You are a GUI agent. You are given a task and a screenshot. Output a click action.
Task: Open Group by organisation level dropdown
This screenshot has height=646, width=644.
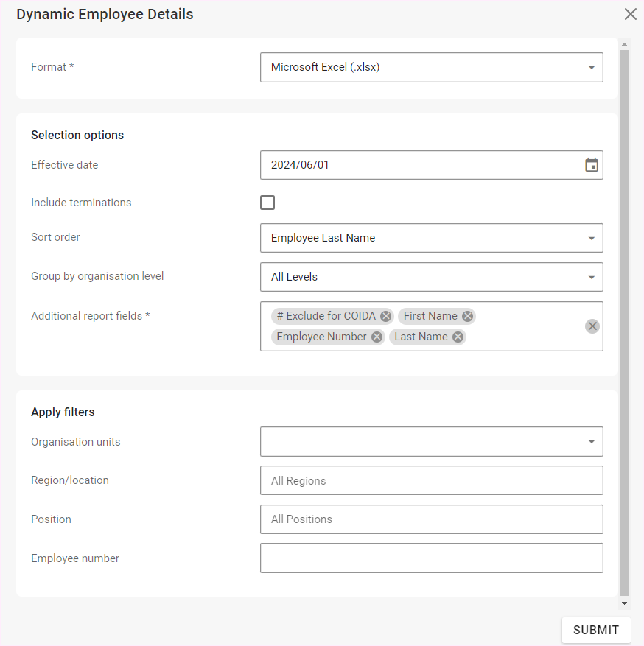click(431, 277)
